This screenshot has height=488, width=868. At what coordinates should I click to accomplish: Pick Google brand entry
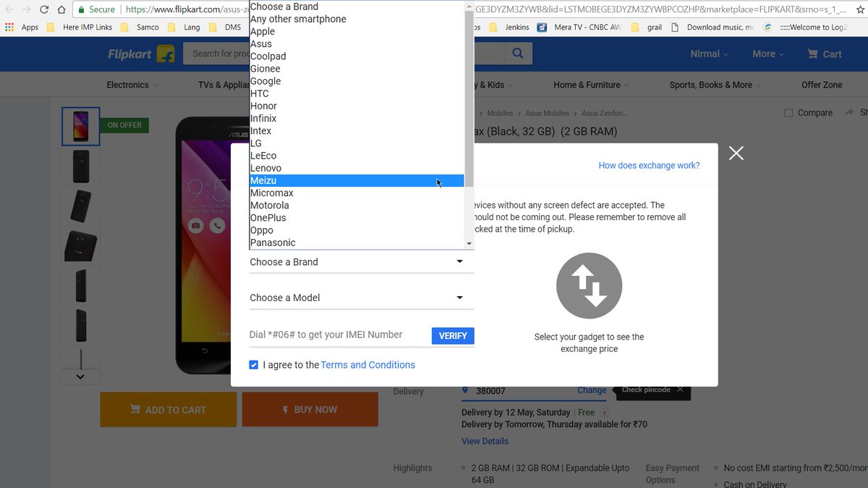(x=357, y=81)
